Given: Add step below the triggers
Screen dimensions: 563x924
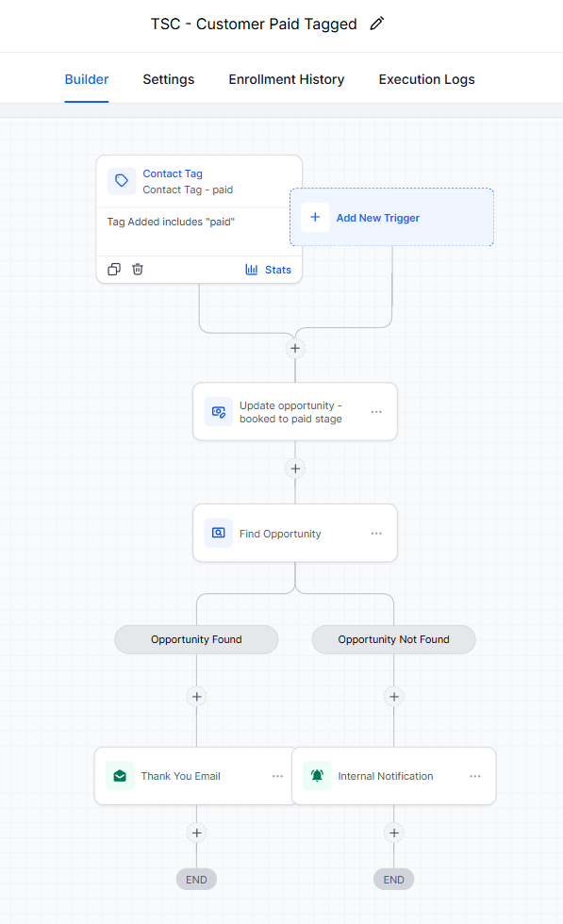Looking at the screenshot, I should pos(295,348).
